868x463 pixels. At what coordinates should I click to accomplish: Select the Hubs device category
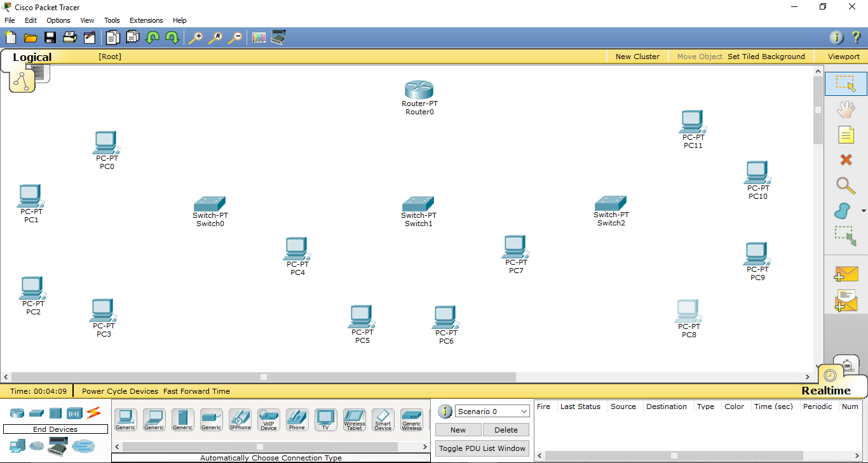point(55,413)
